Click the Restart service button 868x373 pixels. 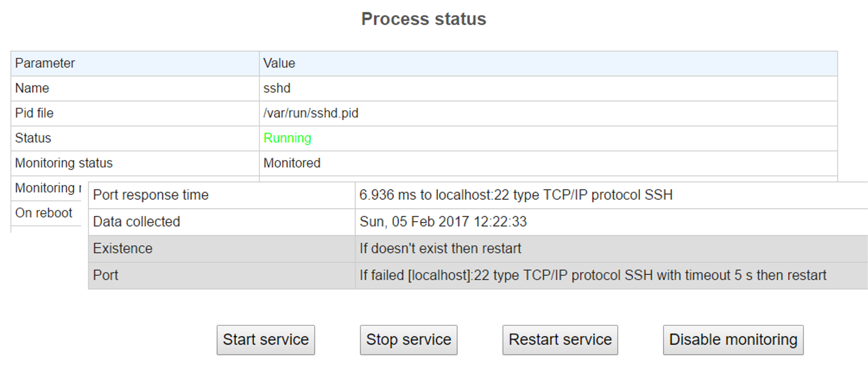[560, 340]
